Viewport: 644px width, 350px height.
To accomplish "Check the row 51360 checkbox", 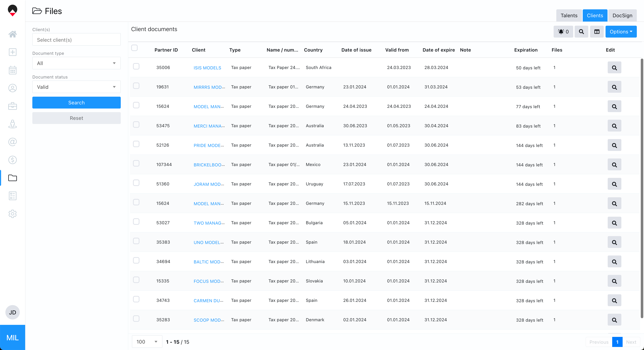I will 136,183.
